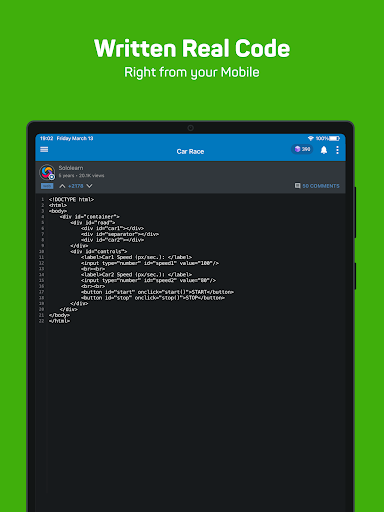Click the 'Car2 Speed' label code line
This screenshot has width=384, height=512.
point(136,274)
